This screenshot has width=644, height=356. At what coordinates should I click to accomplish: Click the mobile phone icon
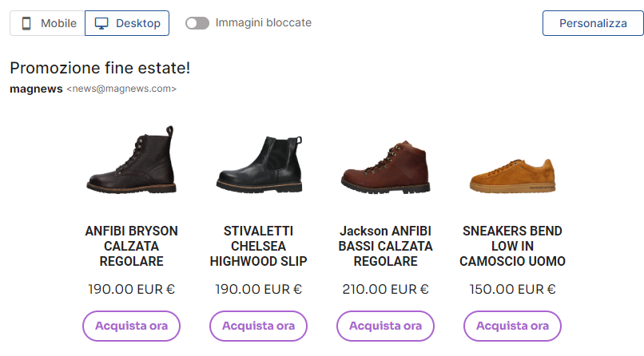pos(26,23)
